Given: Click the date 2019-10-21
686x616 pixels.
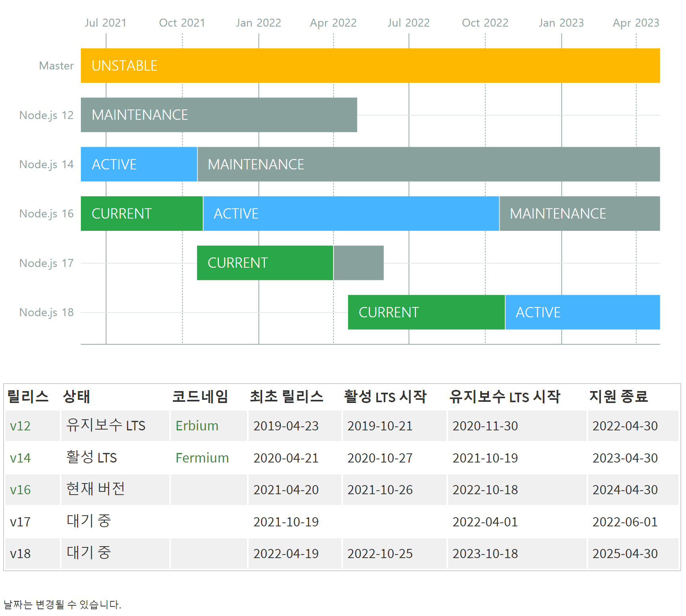Looking at the screenshot, I should pos(380,426).
